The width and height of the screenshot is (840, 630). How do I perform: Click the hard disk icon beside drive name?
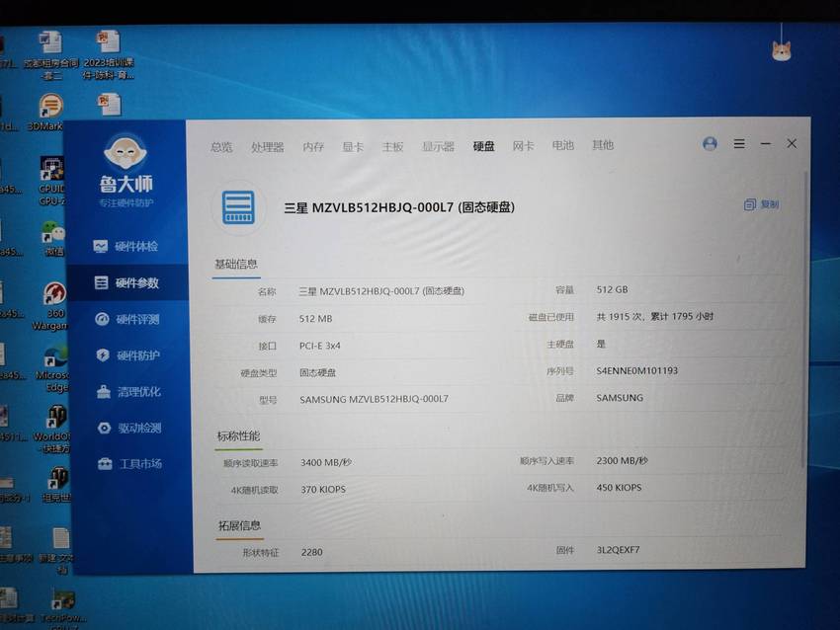238,207
